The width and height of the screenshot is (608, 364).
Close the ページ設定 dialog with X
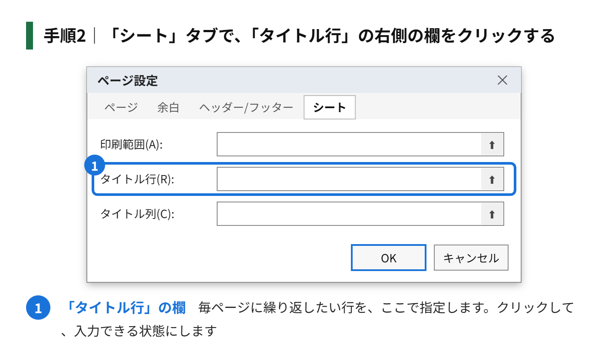[502, 80]
